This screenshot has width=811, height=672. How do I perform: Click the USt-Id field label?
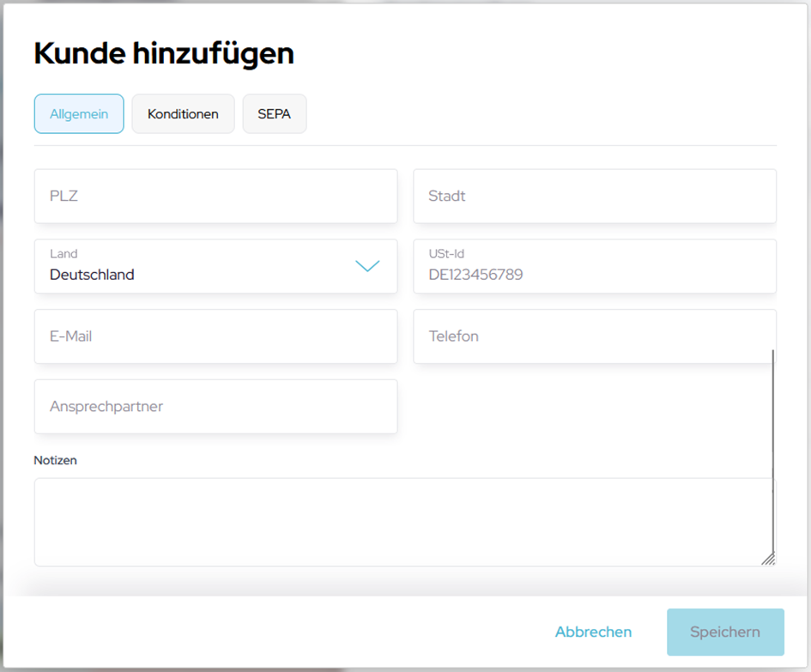click(x=446, y=254)
